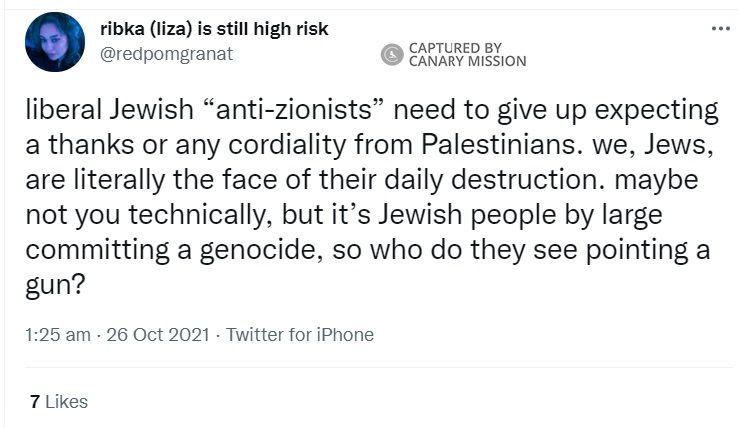The image size is (738, 428).
Task: Open the @redpomgranat handle link
Action: (166, 54)
